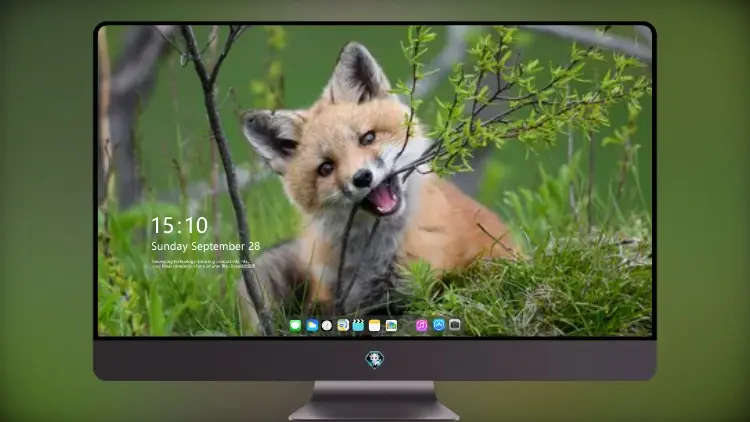
Task: Open the yellow Notes app in the dock
Action: 375,326
